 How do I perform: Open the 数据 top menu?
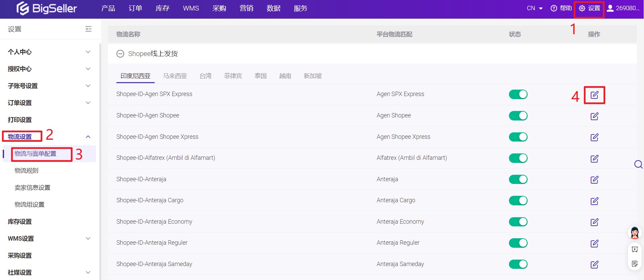(x=273, y=8)
